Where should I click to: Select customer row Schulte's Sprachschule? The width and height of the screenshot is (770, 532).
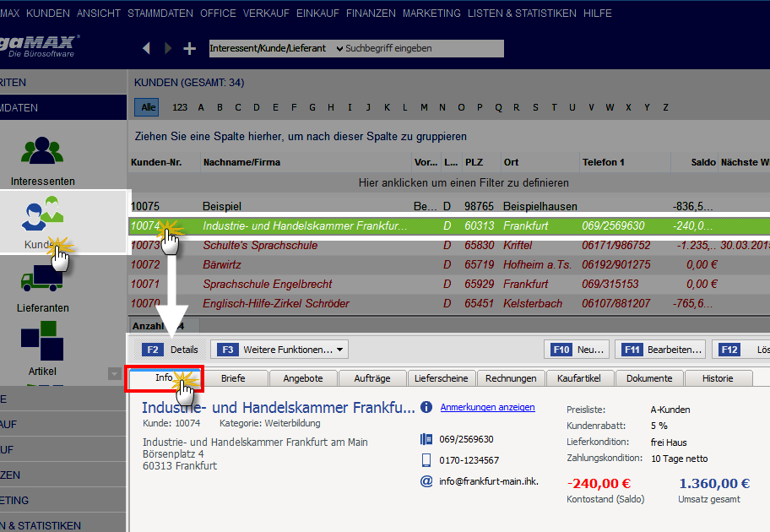[449, 245]
